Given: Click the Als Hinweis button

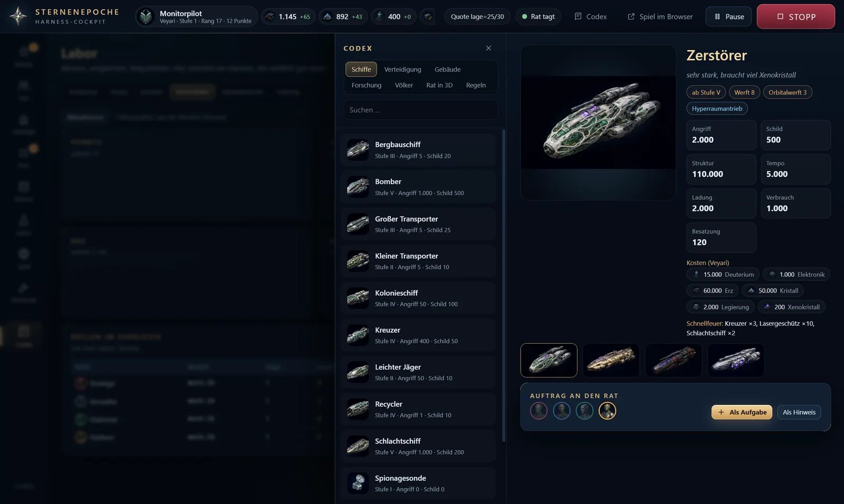Looking at the screenshot, I should (799, 412).
